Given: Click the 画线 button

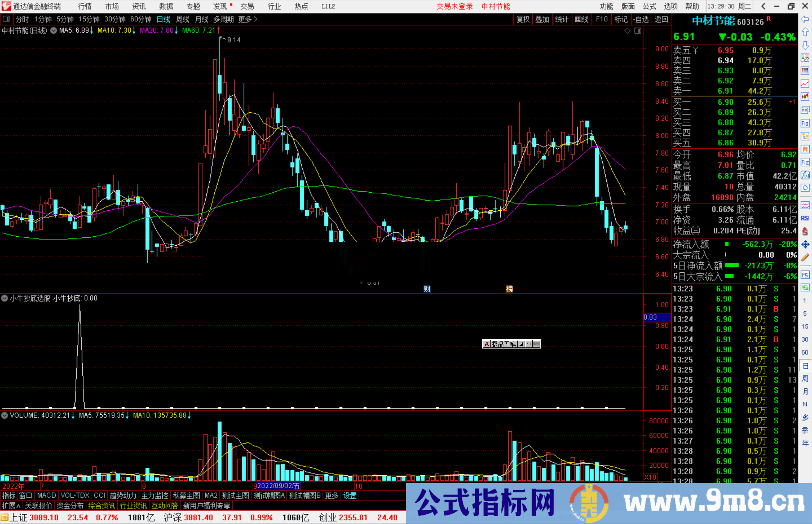Looking at the screenshot, I should pos(582,19).
